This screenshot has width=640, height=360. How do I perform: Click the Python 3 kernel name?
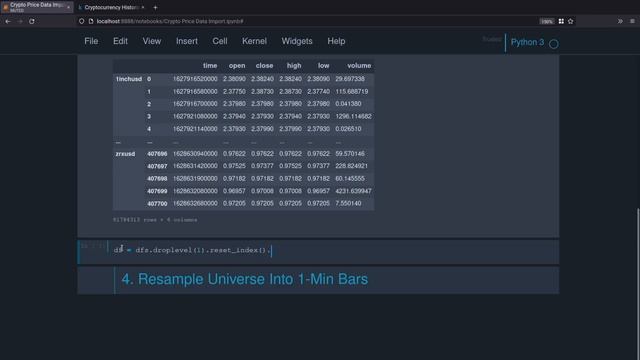click(x=527, y=42)
